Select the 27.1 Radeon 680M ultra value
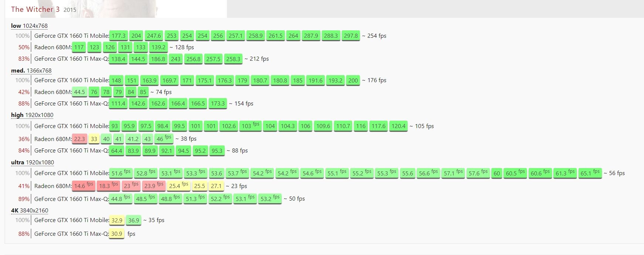Image resolution: width=644 pixels, height=255 pixels. click(x=216, y=186)
